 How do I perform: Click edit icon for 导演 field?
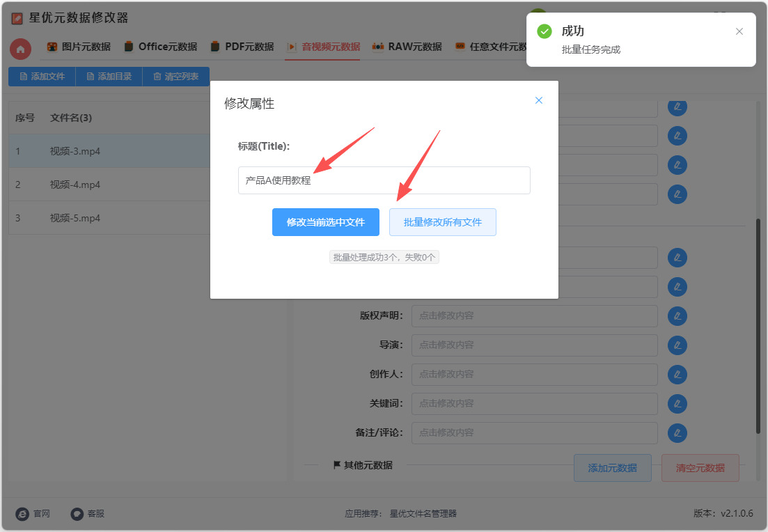pos(677,345)
